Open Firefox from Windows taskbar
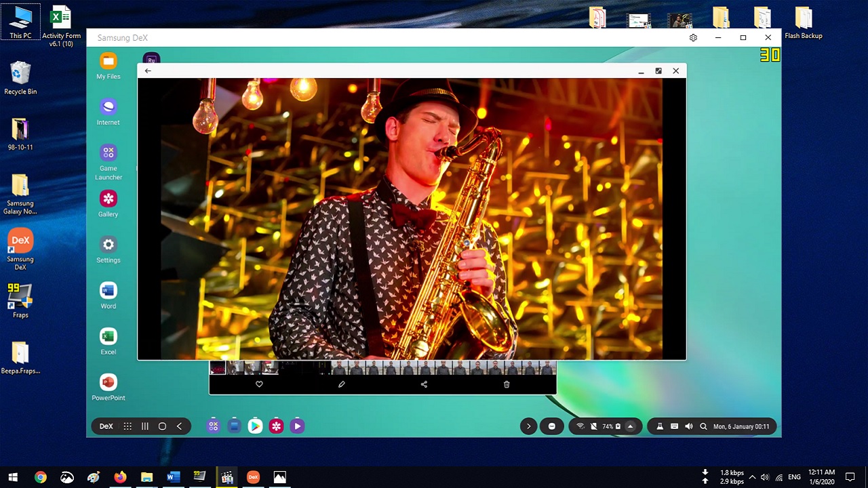This screenshot has height=488, width=868. point(120,477)
